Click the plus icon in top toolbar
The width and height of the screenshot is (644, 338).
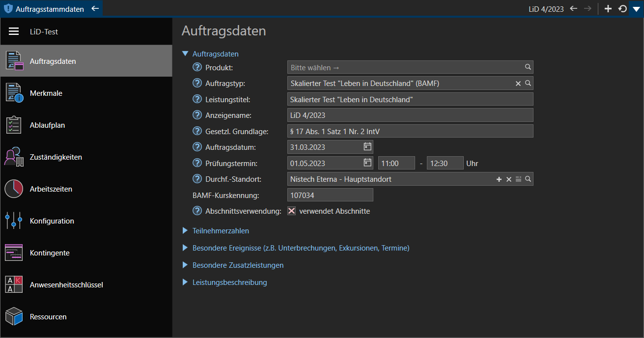tap(608, 8)
